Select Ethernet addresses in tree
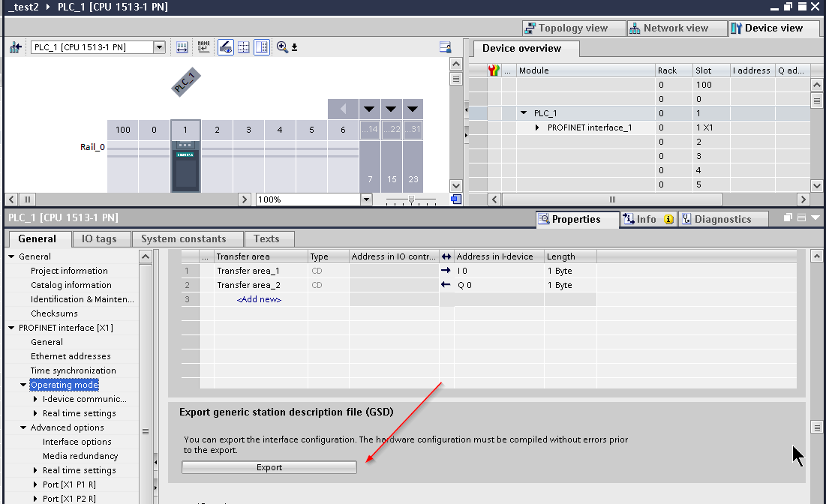 coord(71,356)
